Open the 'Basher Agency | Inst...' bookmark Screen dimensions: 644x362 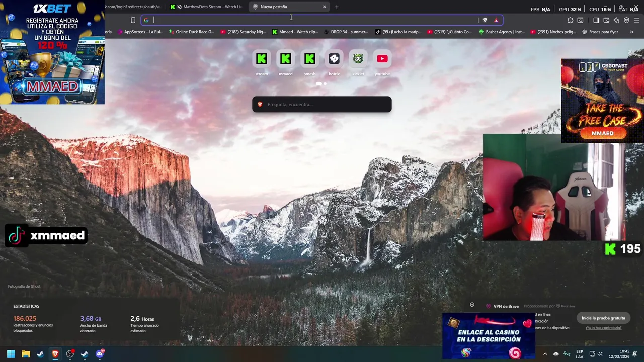point(502,32)
